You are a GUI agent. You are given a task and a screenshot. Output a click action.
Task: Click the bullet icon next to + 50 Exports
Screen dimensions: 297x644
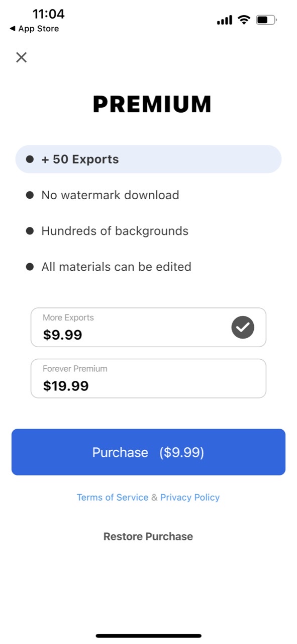[29, 158]
